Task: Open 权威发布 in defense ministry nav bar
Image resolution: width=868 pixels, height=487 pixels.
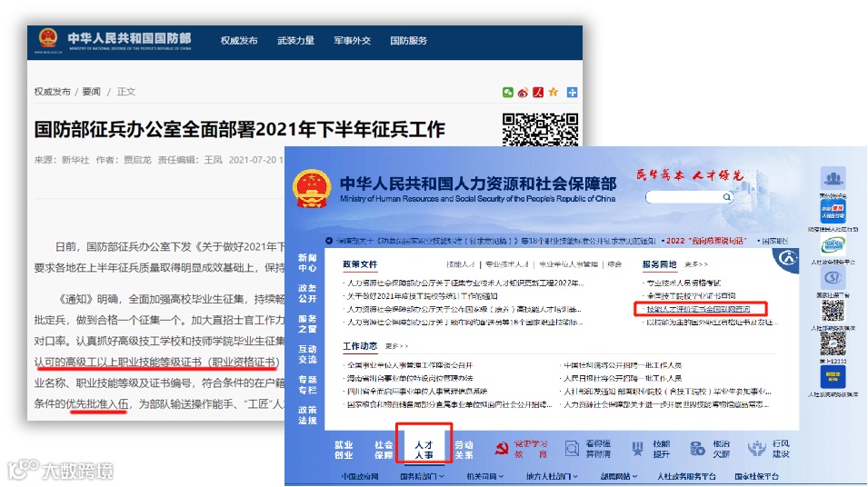Action: pyautogui.click(x=239, y=40)
